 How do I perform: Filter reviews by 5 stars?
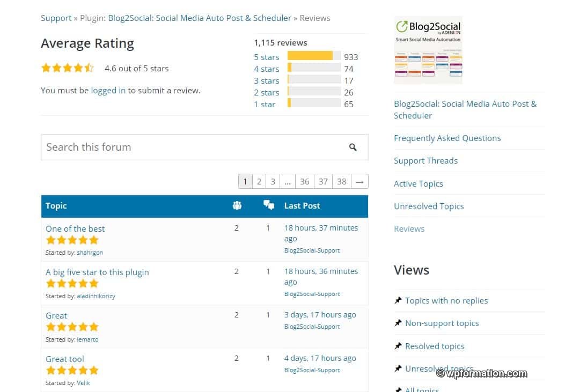[x=266, y=57]
